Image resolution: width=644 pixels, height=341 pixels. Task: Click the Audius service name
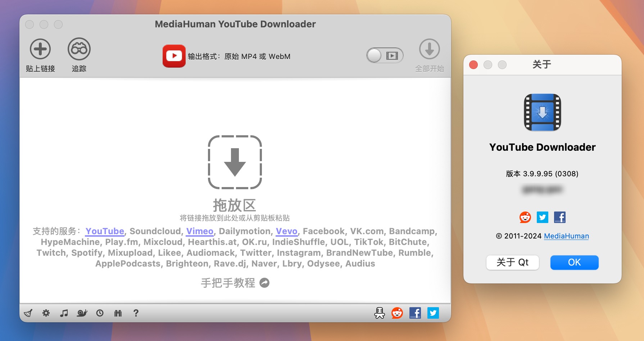point(360,264)
